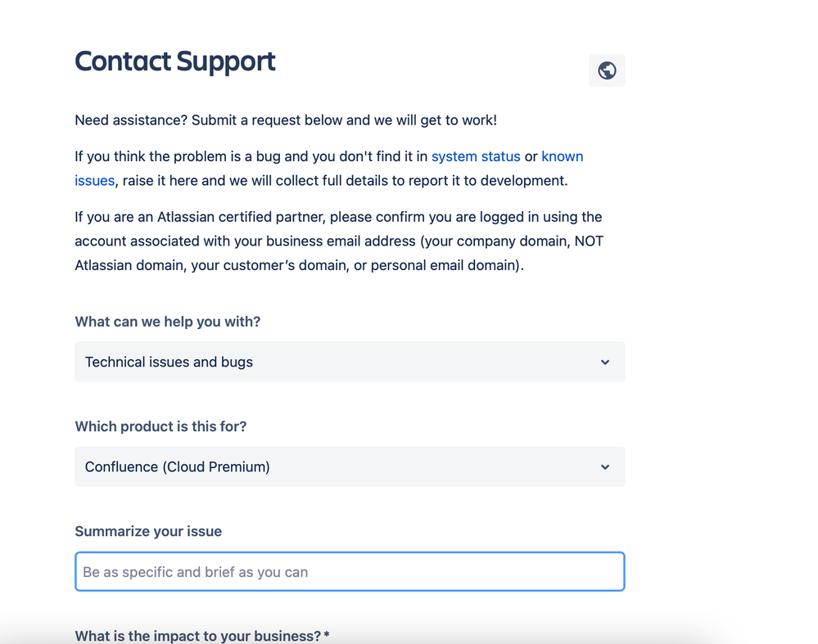Select the 'Confluence (Cloud Premium)' value text

click(x=178, y=466)
